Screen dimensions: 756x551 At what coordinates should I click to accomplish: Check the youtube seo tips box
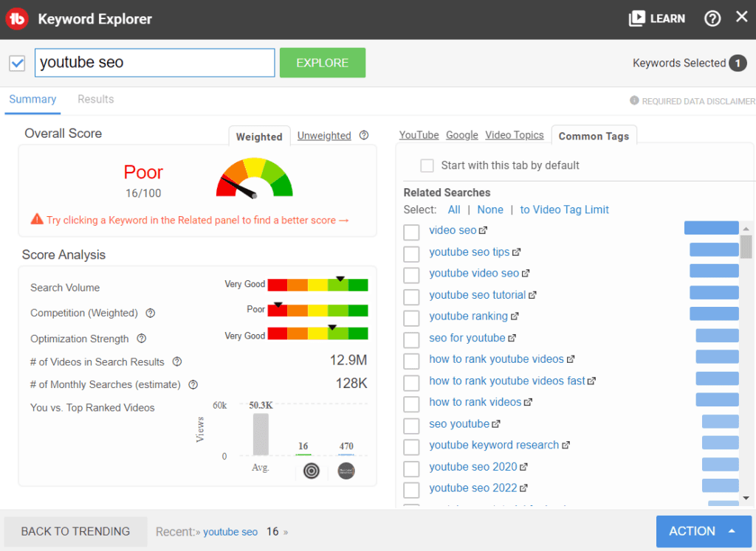[411, 254]
